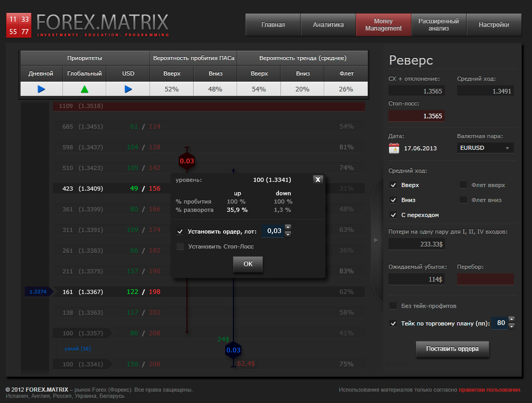Open the Расширенный анализ tab
Image resolution: width=532 pixels, height=403 pixels.
pos(439,25)
